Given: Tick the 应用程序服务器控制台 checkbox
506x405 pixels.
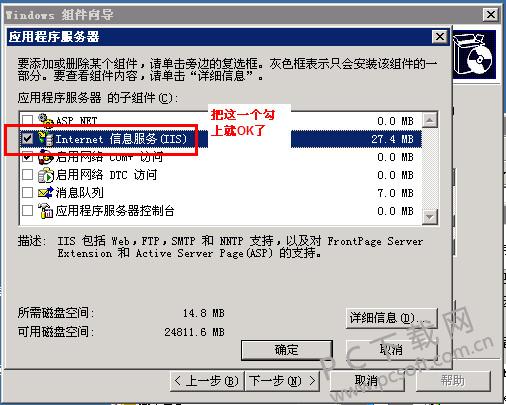Looking at the screenshot, I should pos(27,210).
